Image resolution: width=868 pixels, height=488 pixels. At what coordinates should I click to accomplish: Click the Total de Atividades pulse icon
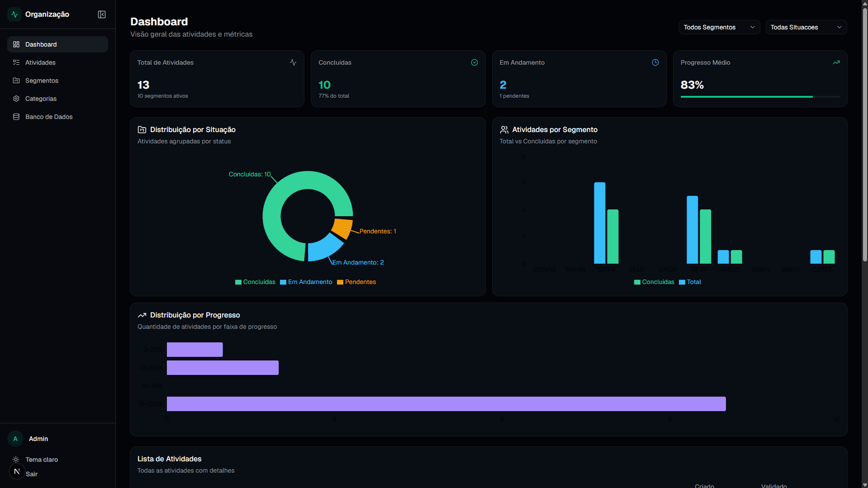pos(293,62)
